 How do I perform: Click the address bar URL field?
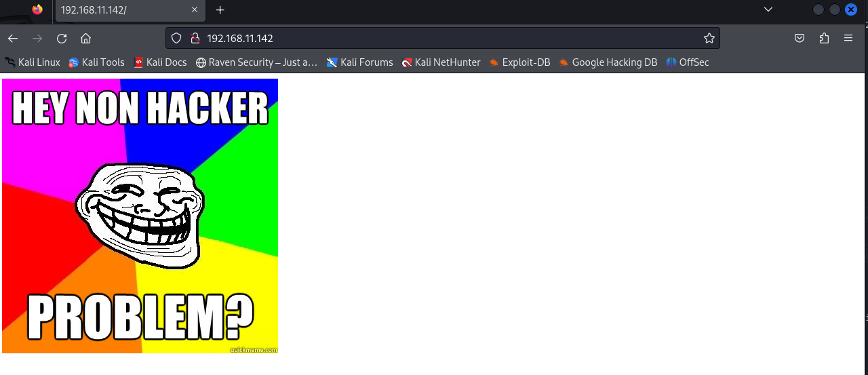point(441,39)
